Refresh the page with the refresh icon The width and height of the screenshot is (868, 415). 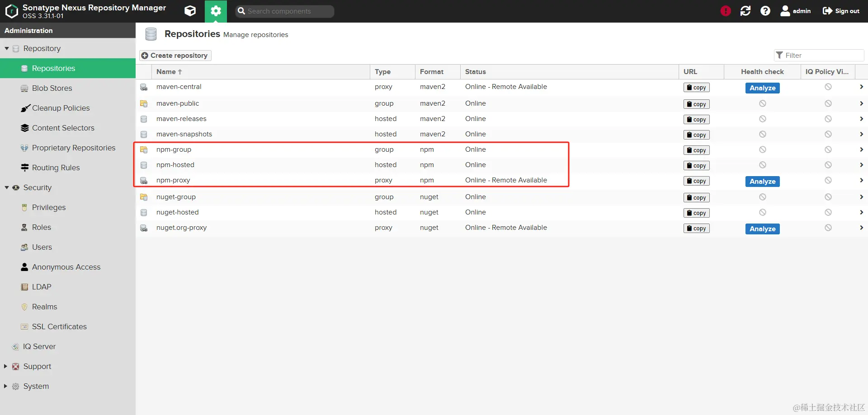(745, 11)
